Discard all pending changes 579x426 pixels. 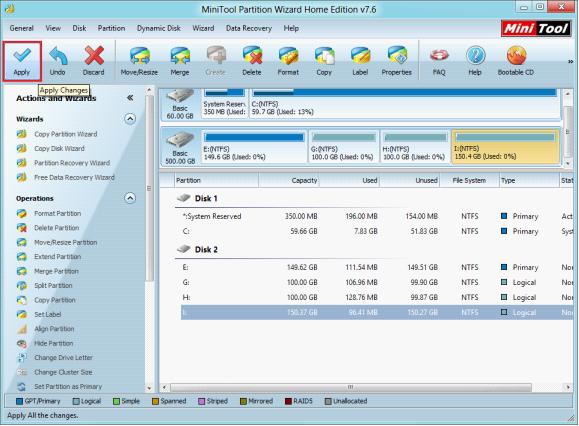[93, 61]
